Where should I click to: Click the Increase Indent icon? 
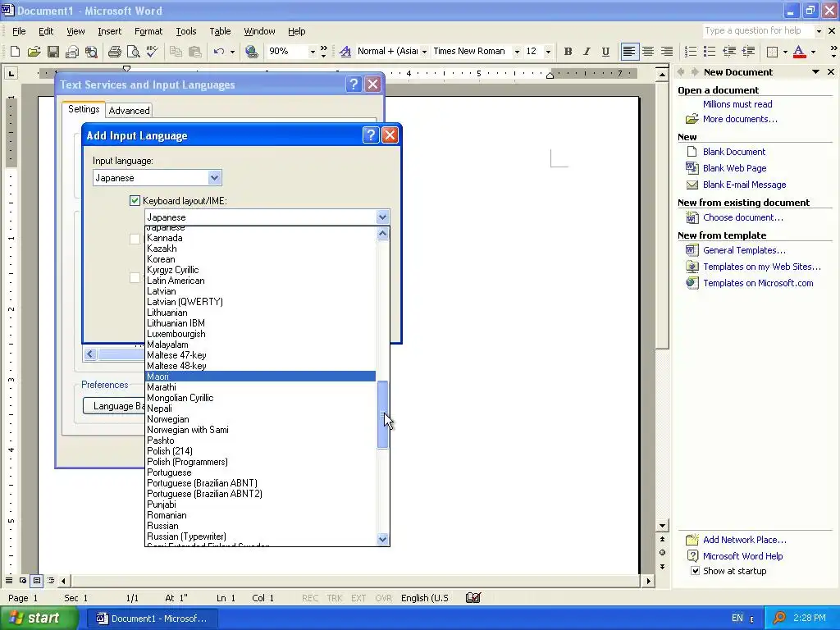748,52
